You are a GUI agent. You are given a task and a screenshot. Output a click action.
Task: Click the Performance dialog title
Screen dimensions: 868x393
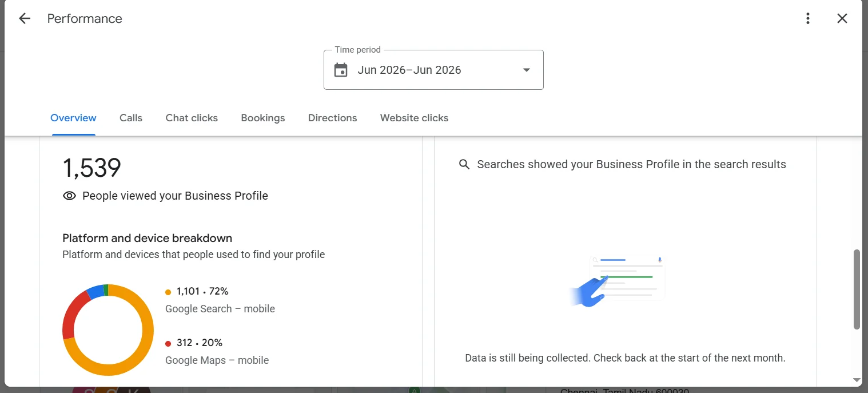click(85, 18)
